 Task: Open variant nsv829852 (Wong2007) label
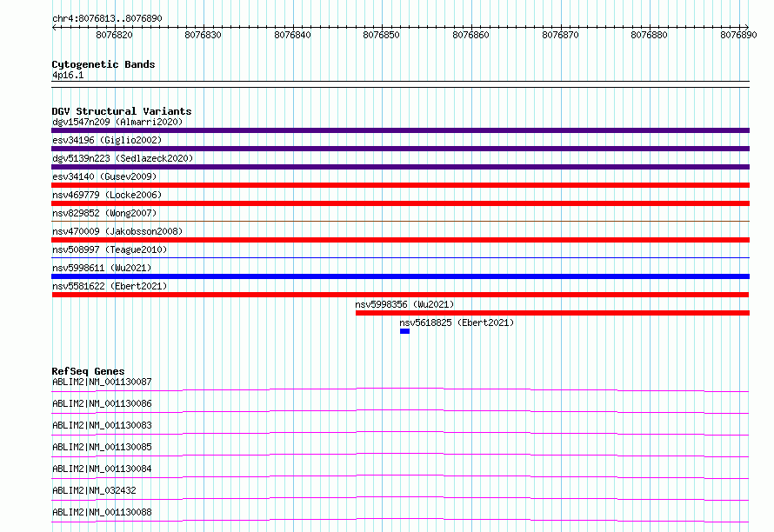click(104, 213)
